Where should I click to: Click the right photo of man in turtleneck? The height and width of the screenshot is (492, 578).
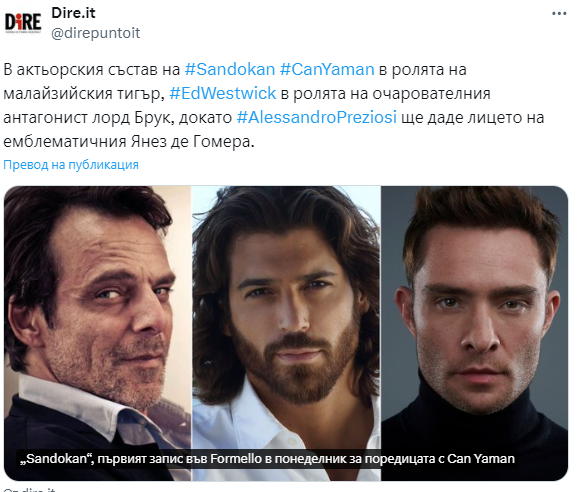[474, 317]
